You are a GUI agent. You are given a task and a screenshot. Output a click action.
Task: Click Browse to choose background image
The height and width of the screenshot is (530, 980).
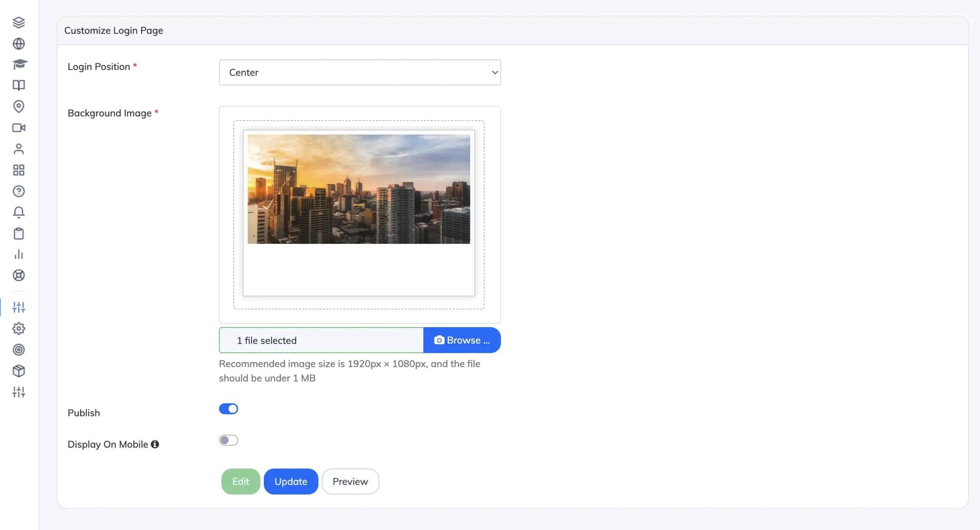462,340
